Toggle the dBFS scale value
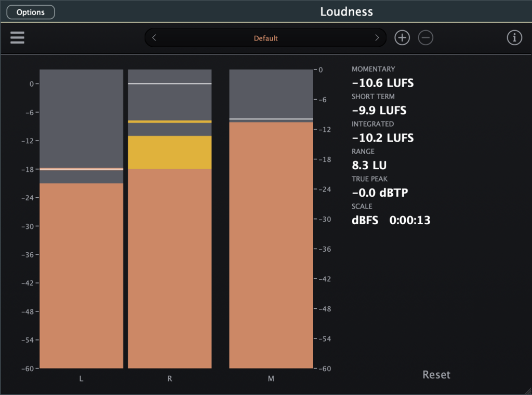Screen dimensions: 532x395 pyautogui.click(x=365, y=221)
